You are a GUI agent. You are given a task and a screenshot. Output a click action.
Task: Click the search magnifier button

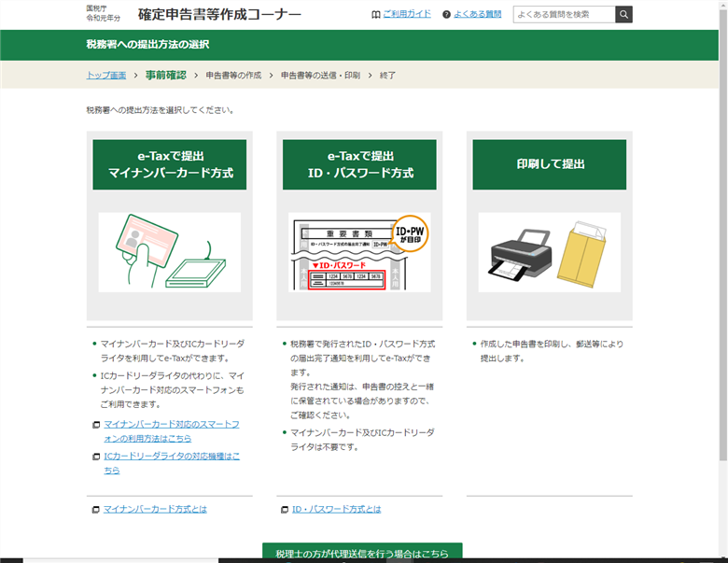click(x=623, y=14)
